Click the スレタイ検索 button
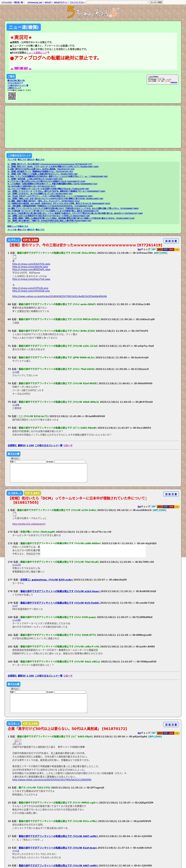The width and height of the screenshot is (186, 868). pyautogui.click(x=156, y=2)
